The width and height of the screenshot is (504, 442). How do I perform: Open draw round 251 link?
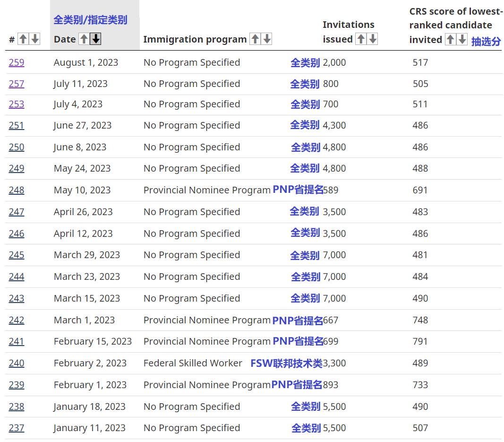click(x=17, y=125)
